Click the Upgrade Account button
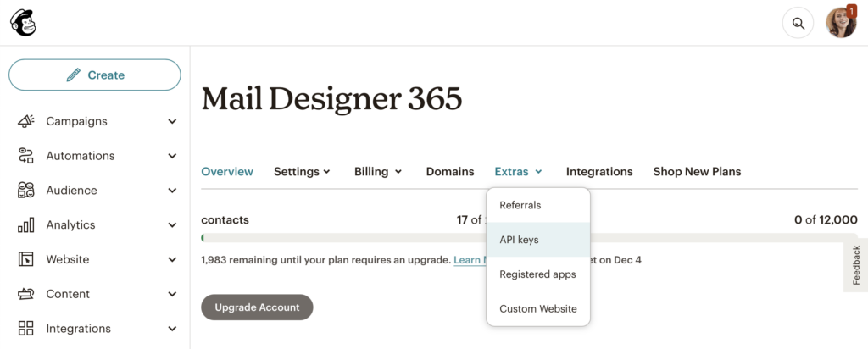 tap(257, 307)
